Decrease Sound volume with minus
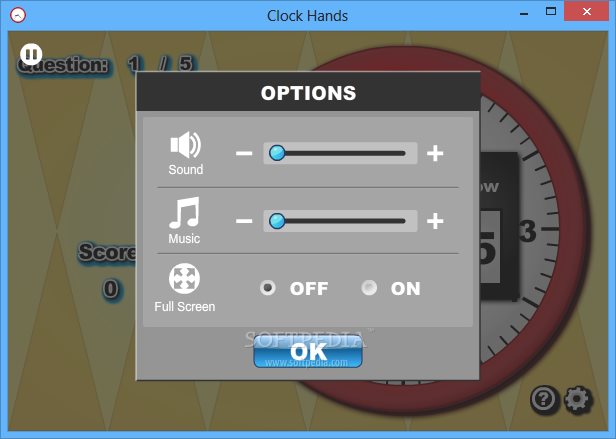 [244, 153]
